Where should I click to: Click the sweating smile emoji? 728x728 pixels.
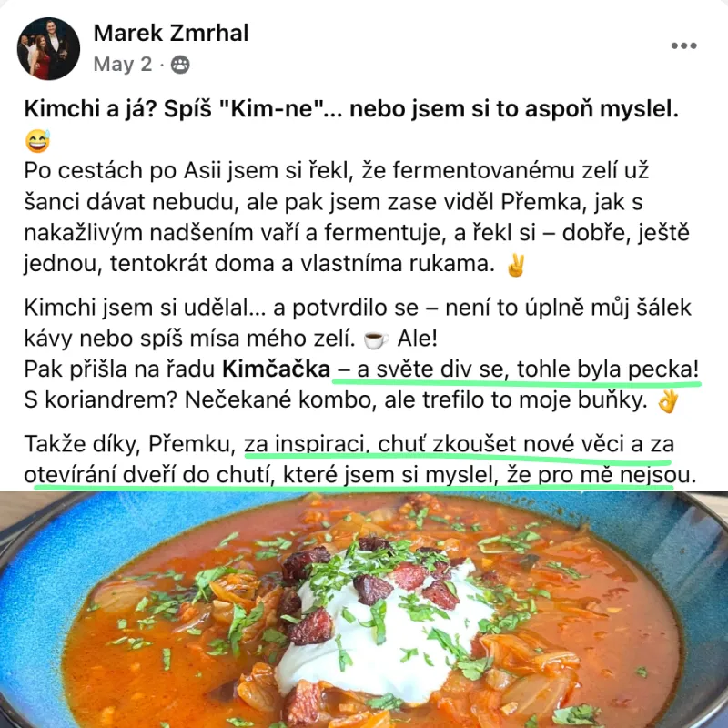click(37, 141)
